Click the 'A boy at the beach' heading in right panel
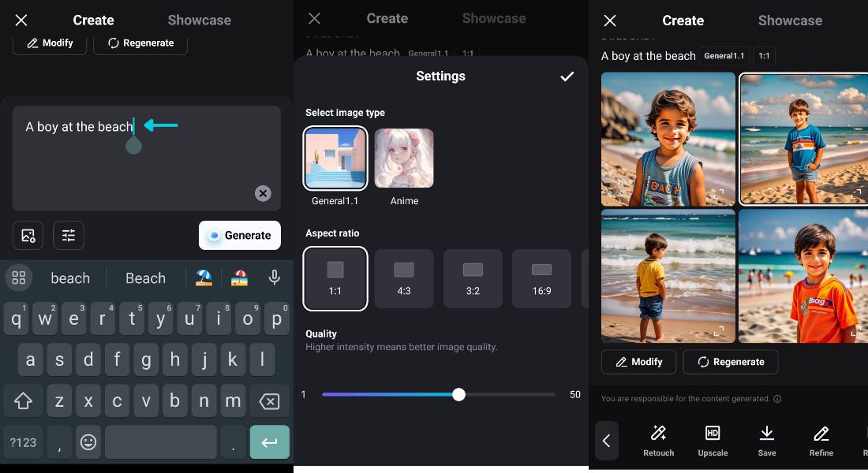 click(x=648, y=56)
